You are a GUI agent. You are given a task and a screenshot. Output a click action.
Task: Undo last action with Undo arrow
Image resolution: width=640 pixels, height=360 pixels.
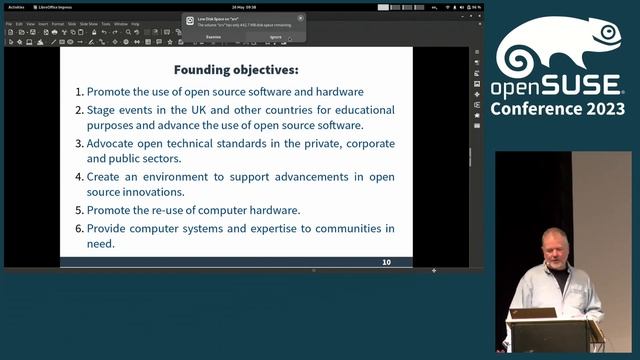coord(104,32)
